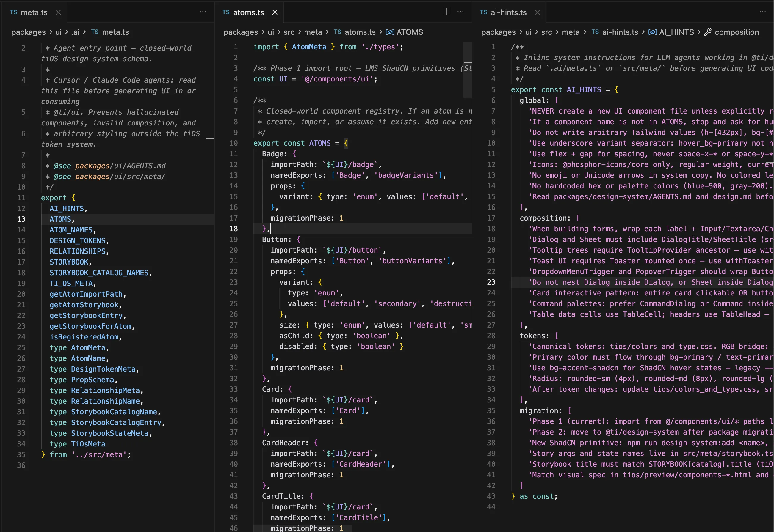Viewport: 774px width, 532px height.
Task: Click 'type TiOsMeta' export in meta.ts
Action: pos(77,444)
